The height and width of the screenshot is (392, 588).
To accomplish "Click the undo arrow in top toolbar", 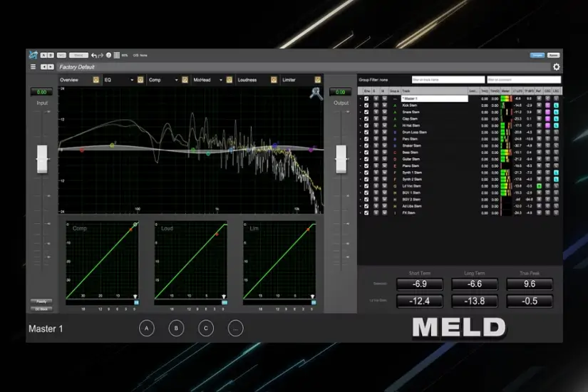I will (94, 56).
